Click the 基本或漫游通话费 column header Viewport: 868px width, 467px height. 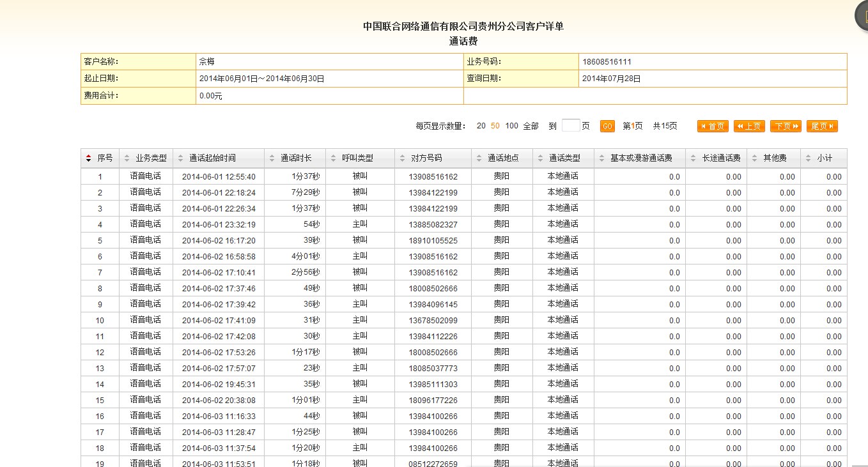(x=641, y=158)
